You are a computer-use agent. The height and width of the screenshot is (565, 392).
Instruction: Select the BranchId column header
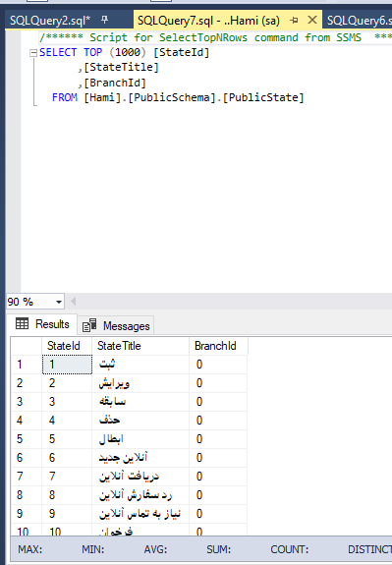(x=218, y=346)
